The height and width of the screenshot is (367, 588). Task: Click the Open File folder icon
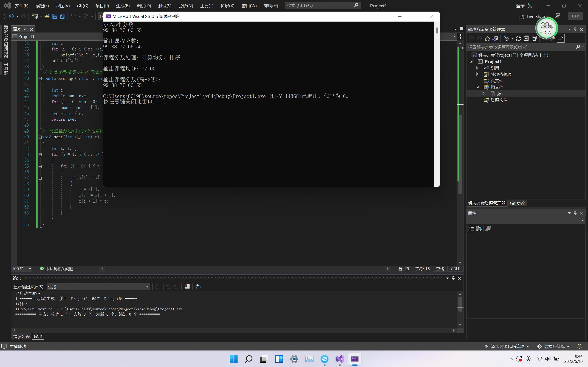[47, 16]
